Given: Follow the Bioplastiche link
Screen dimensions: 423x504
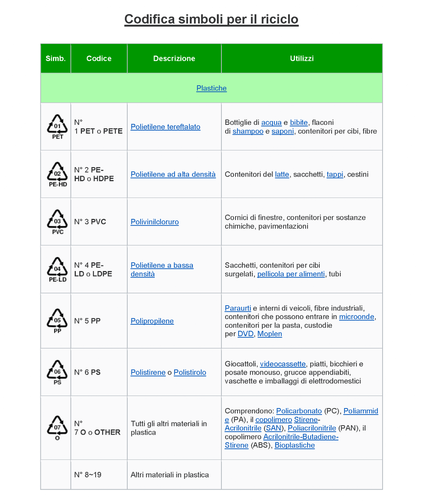Looking at the screenshot, I should 295,445.
